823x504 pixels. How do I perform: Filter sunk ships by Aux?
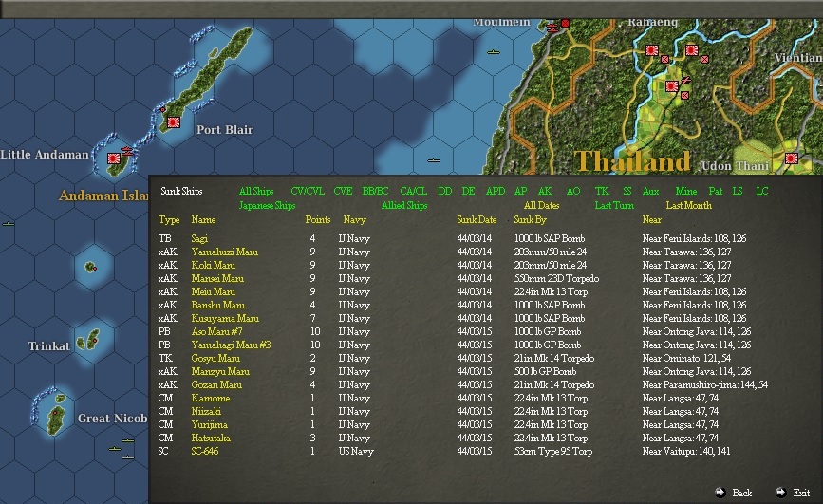point(651,191)
